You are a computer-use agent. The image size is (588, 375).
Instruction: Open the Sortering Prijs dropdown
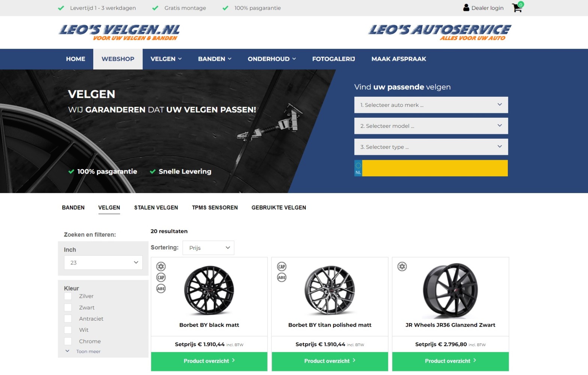pyautogui.click(x=208, y=248)
